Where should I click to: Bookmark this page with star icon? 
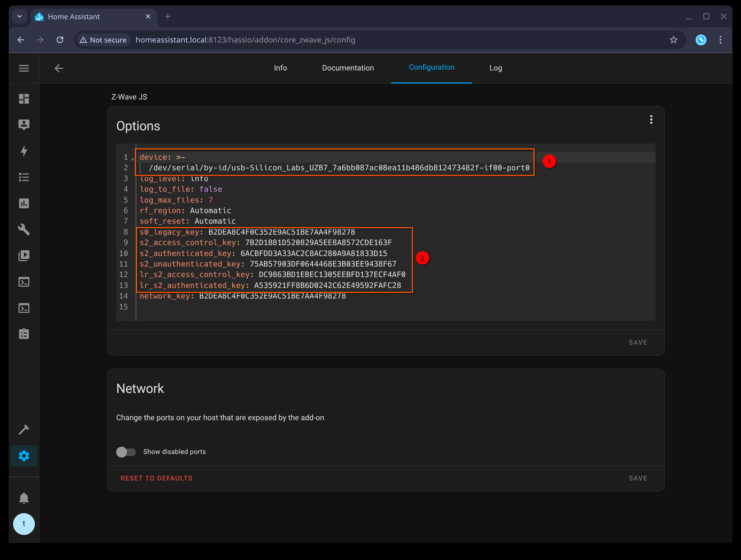pyautogui.click(x=673, y=40)
